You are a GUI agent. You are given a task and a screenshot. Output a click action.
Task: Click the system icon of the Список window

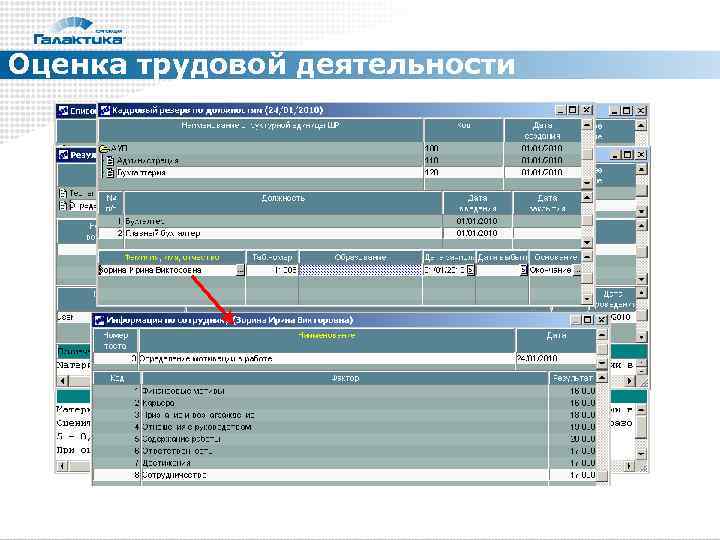tap(63, 111)
